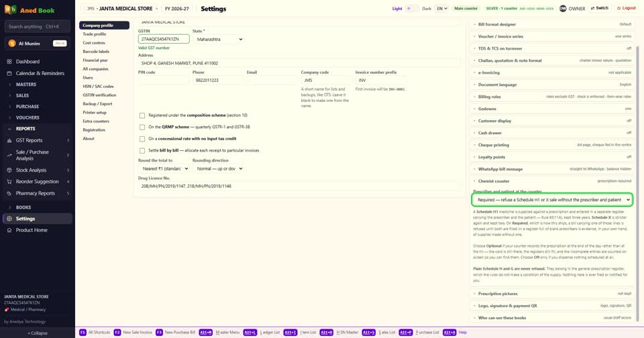Screen dimensions: 644x338
Task: Open the Rounding direction dropdown
Action: [217, 169]
